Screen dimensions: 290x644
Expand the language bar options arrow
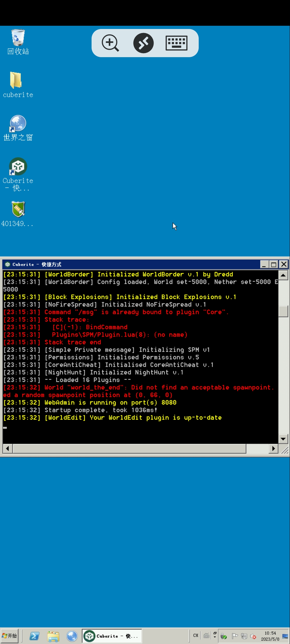tap(215, 637)
